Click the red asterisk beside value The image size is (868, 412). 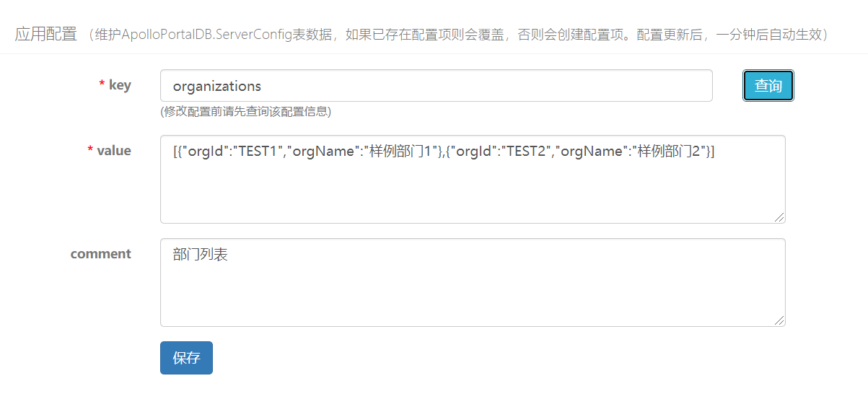pos(90,151)
